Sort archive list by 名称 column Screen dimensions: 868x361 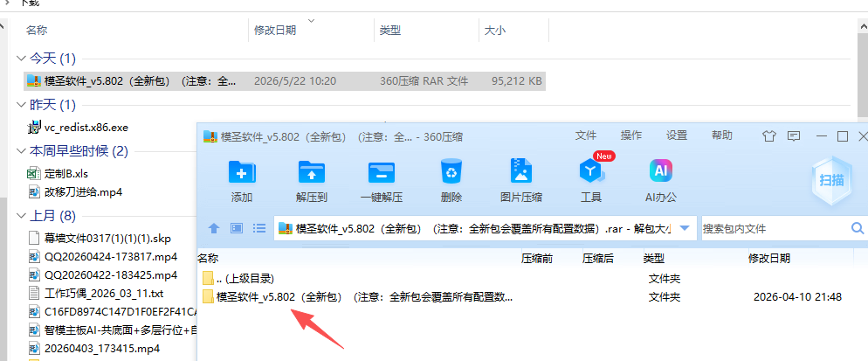coord(208,258)
